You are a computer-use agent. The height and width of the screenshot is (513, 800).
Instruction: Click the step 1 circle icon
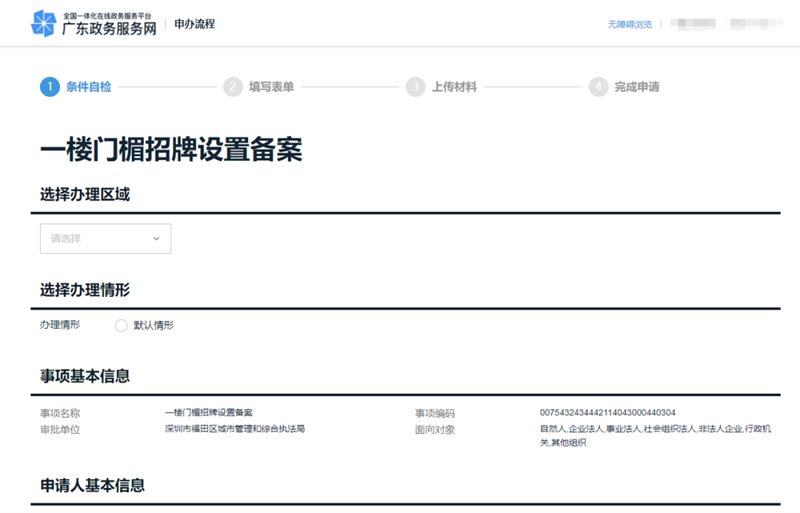[49, 87]
